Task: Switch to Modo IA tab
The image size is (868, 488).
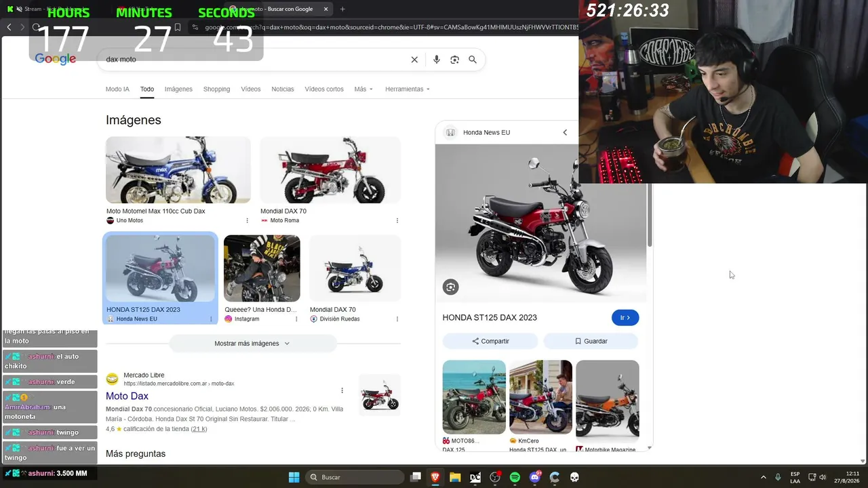Action: (117, 89)
